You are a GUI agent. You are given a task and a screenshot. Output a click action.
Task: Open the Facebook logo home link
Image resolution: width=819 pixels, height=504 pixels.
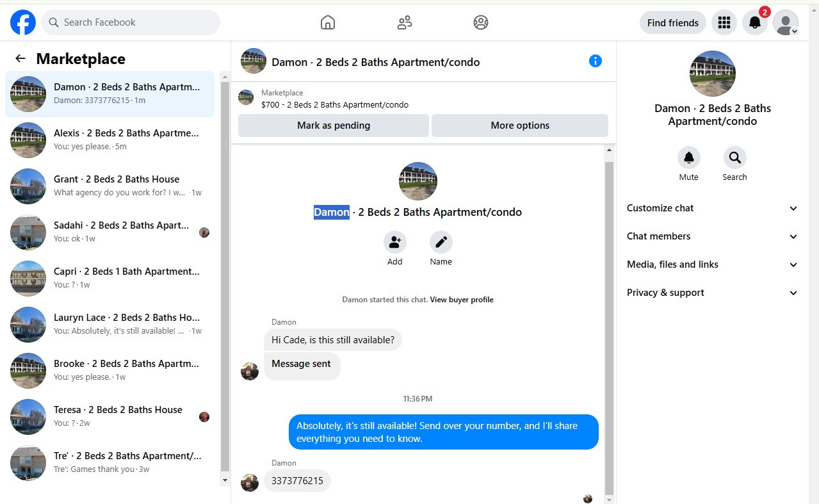pos(23,22)
